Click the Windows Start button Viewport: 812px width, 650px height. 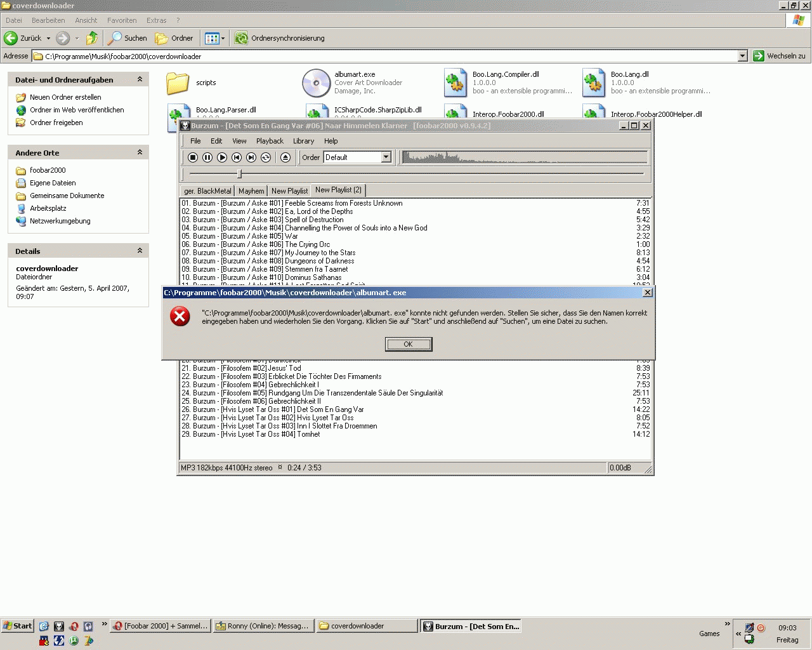click(17, 626)
